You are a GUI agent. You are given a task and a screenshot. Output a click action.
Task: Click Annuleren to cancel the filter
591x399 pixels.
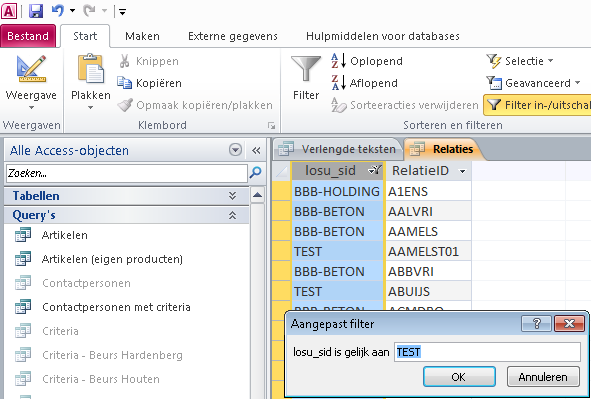click(x=543, y=377)
